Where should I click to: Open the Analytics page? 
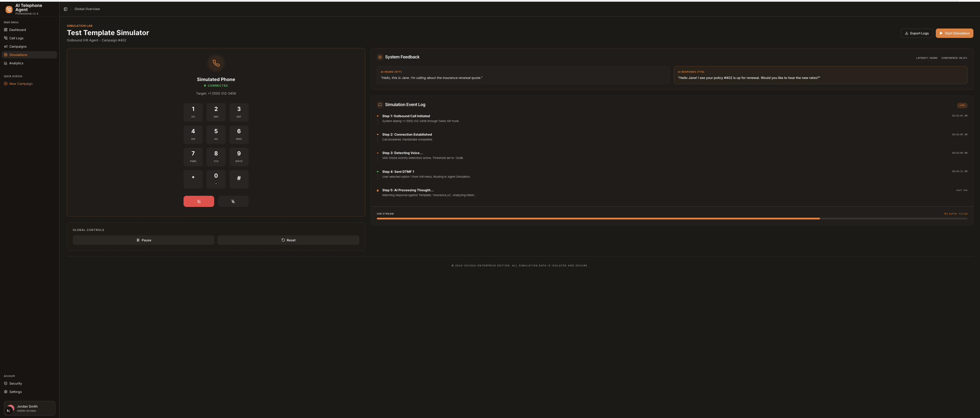16,63
